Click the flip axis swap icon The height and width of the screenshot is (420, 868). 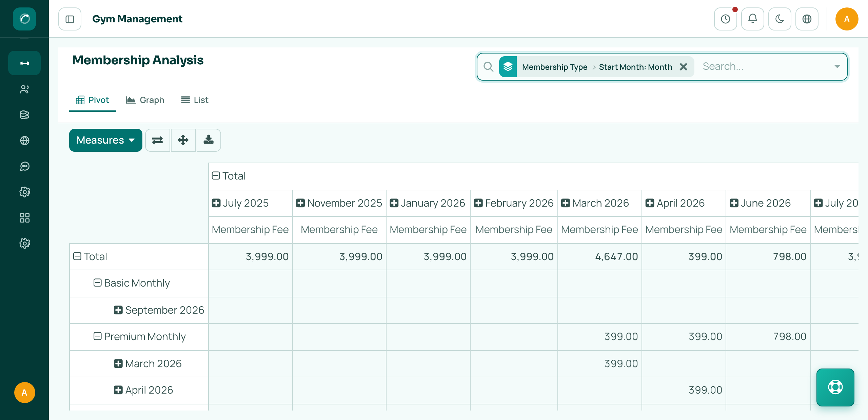point(158,140)
